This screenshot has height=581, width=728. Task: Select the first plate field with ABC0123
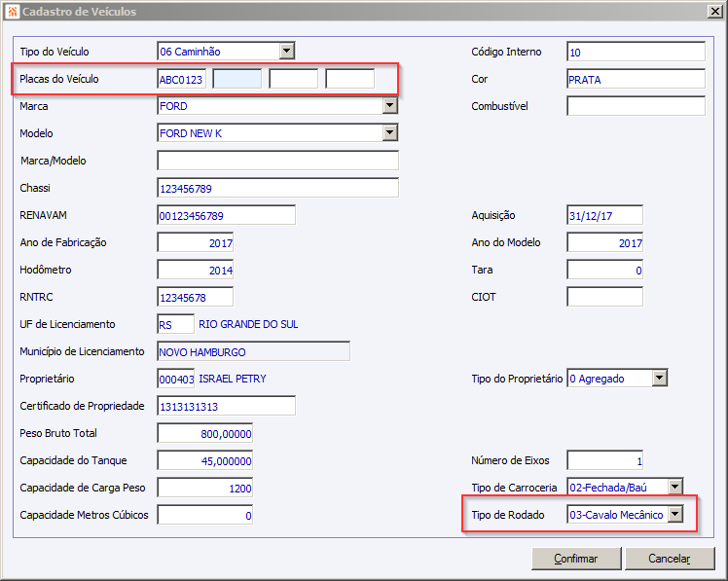[x=182, y=79]
